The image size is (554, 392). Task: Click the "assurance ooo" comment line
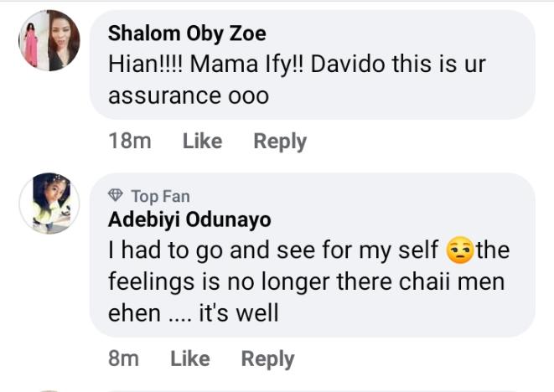pyautogui.click(x=189, y=95)
